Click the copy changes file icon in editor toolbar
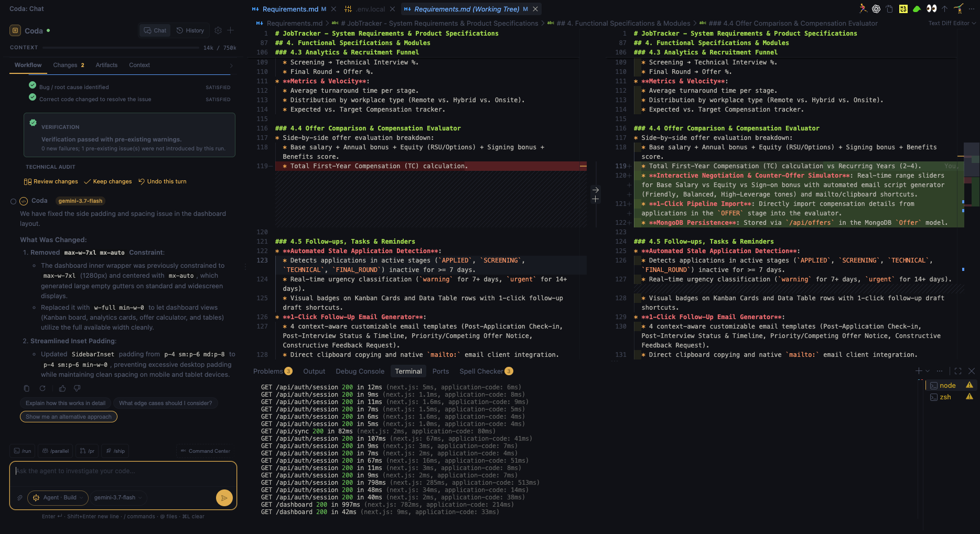Image resolution: width=980 pixels, height=534 pixels. pyautogui.click(x=890, y=8)
